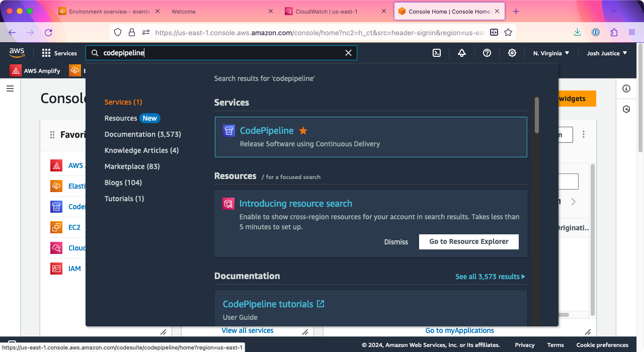This screenshot has width=644, height=352.
Task: Toggle the left navigation hamburger menu
Action: 10,89
